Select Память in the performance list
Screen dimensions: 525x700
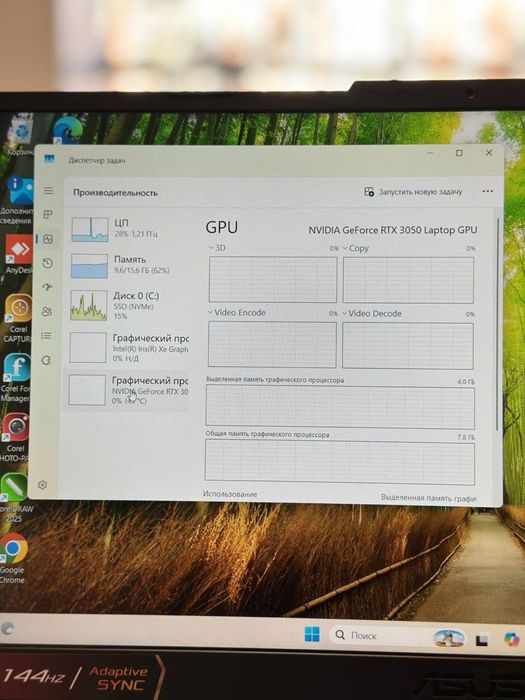pos(129,265)
